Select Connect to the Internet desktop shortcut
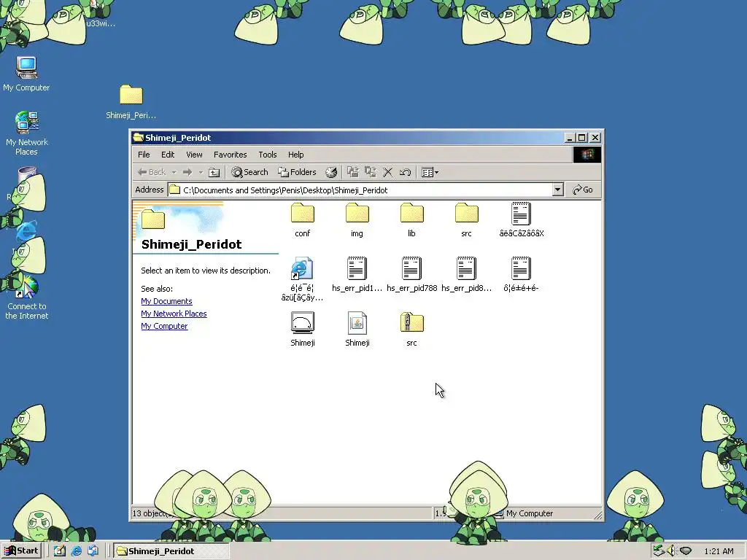Image resolution: width=747 pixels, height=560 pixels. (27, 297)
